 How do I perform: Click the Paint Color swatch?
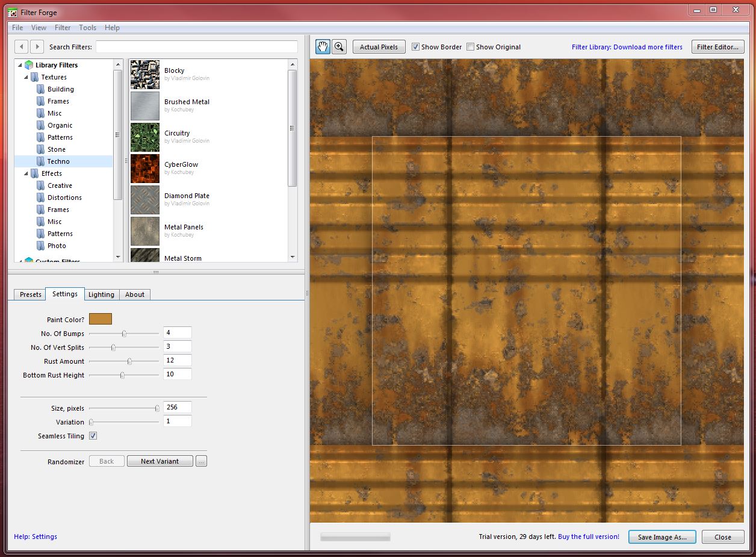click(x=101, y=319)
